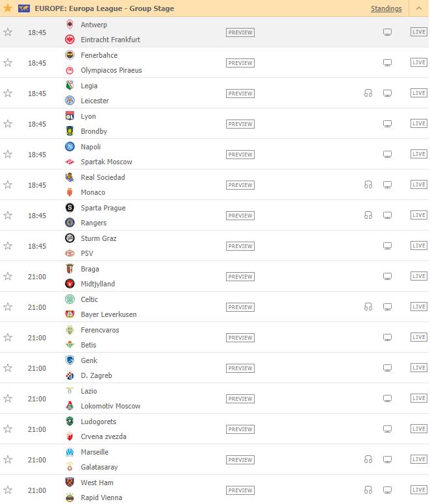Click headphones icon for Marseille vs Galatasaray
The width and height of the screenshot is (430, 504).
pos(368,460)
